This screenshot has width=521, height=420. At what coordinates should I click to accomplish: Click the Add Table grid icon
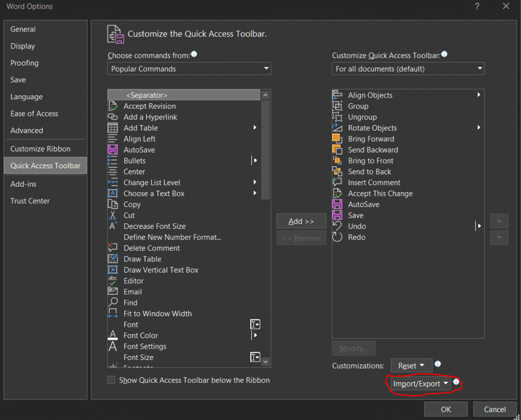pos(113,128)
